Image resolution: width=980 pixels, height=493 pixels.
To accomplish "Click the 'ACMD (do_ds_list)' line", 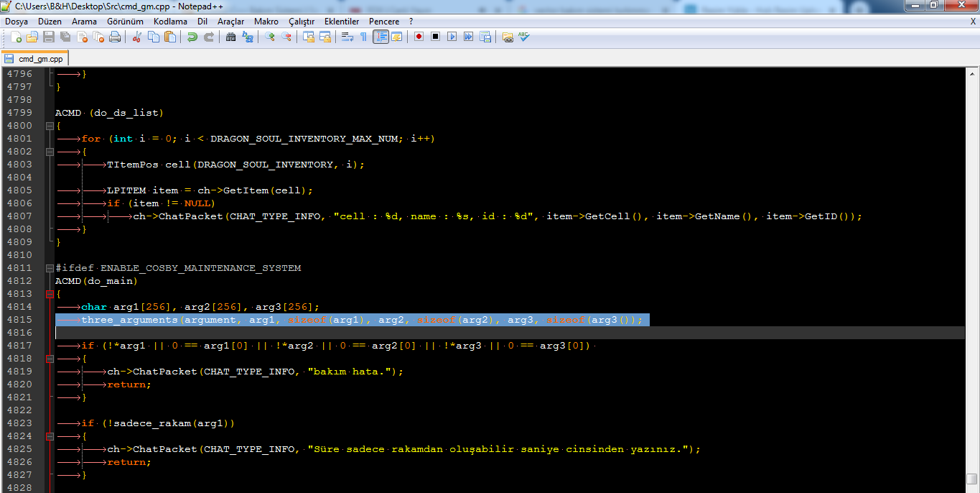I will (109, 113).
